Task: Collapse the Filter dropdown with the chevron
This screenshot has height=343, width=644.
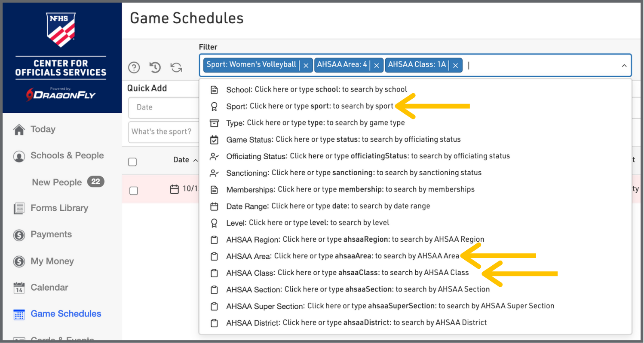Action: click(x=624, y=66)
